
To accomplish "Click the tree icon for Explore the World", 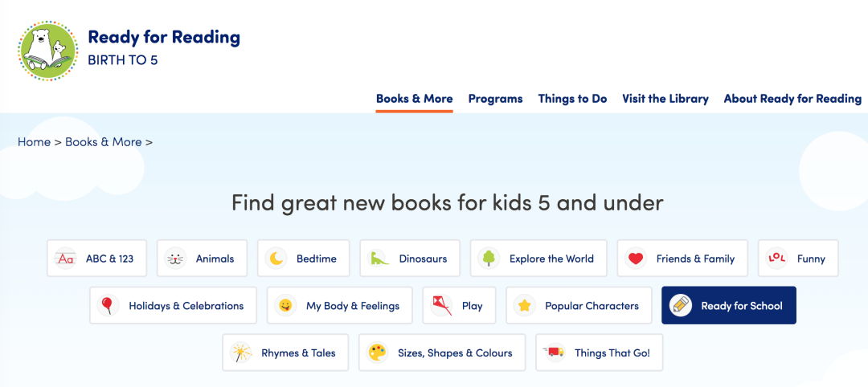I will pos(489,259).
